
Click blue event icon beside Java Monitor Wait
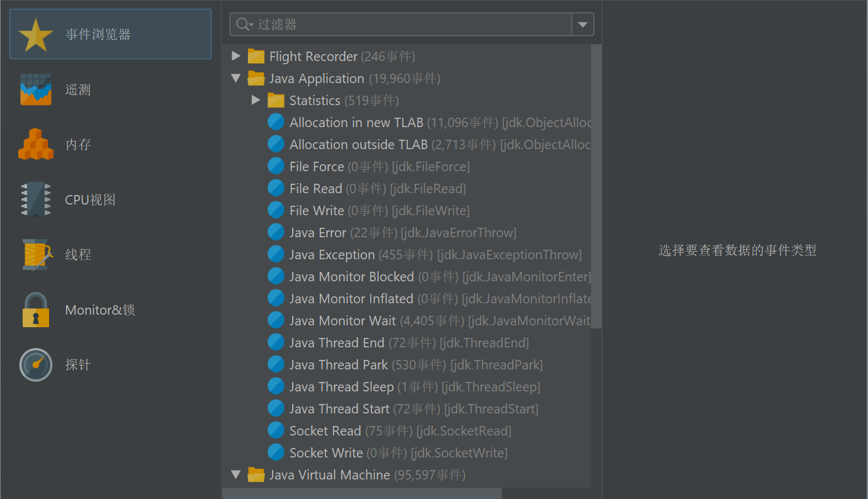coord(276,320)
